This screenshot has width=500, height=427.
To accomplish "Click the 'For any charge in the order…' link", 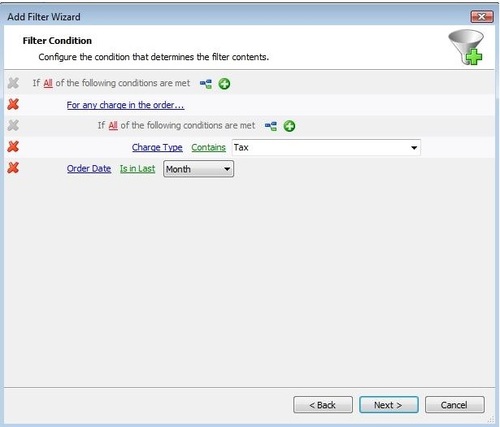I will click(125, 105).
